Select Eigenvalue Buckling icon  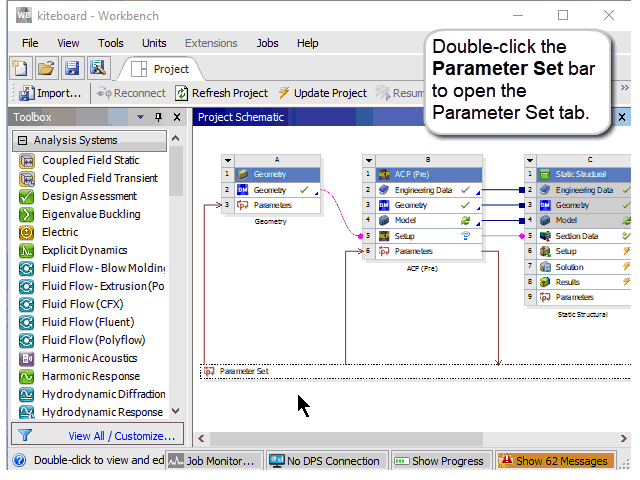coord(27,215)
